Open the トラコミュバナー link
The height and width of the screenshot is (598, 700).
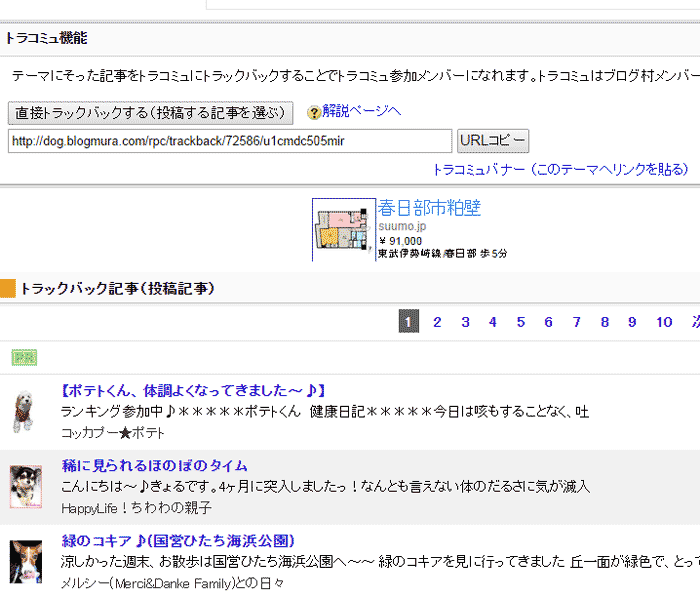(x=561, y=170)
